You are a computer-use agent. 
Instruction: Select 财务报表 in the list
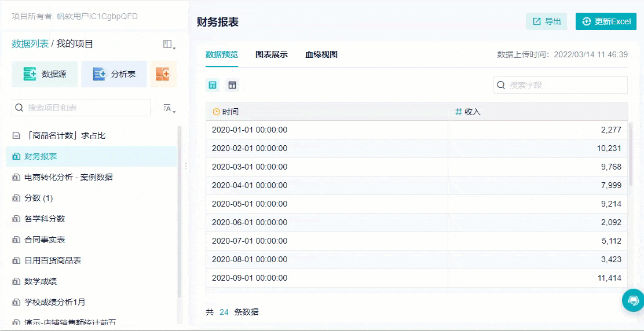click(x=92, y=156)
